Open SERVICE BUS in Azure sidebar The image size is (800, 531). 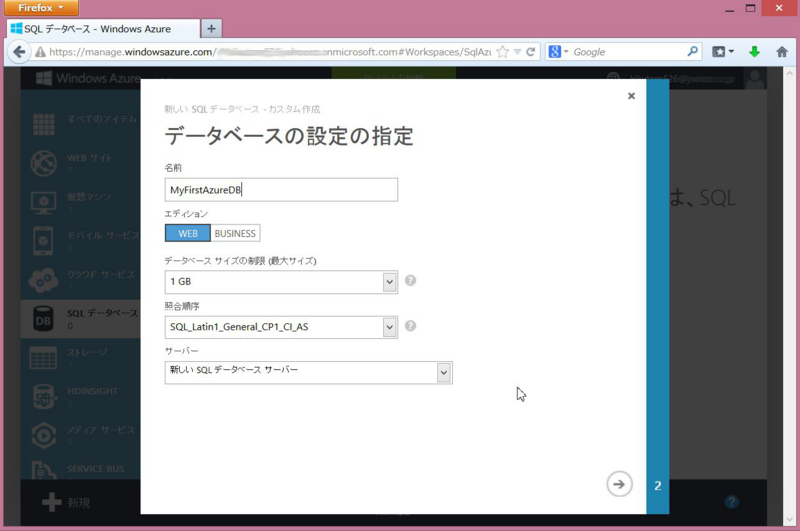pos(81,470)
